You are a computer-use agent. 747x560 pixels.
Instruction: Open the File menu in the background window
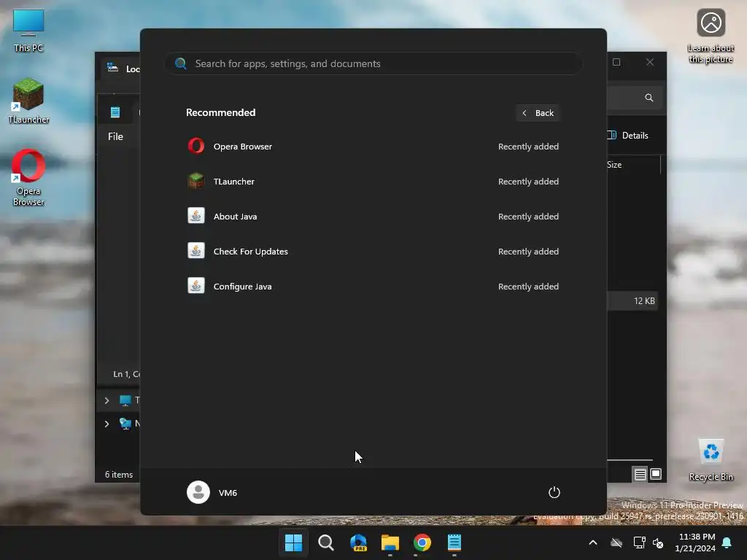point(115,136)
